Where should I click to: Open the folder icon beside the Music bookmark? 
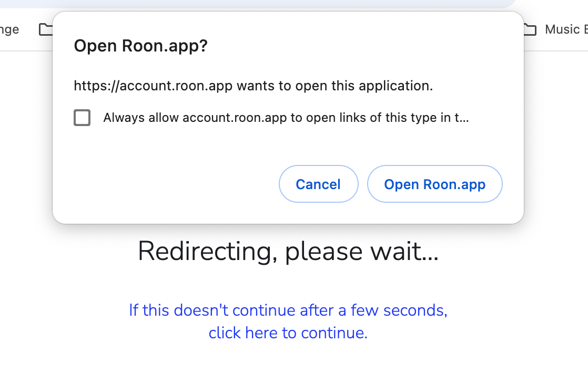coord(530,29)
